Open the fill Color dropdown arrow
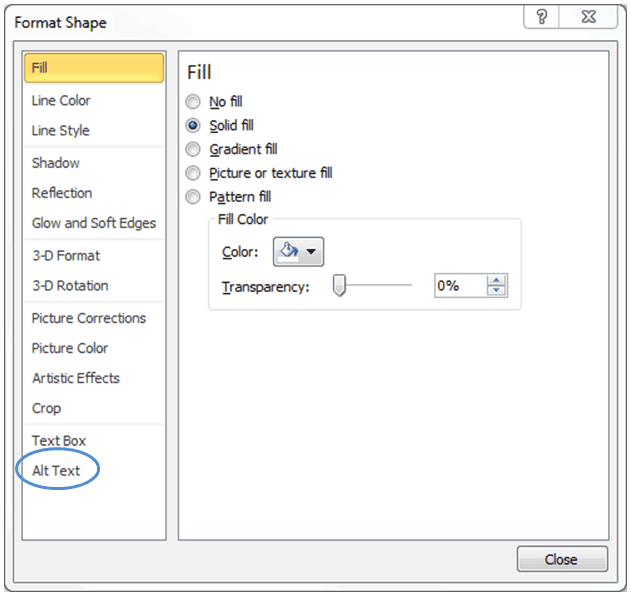Image resolution: width=631 pixels, height=595 pixels. point(311,252)
